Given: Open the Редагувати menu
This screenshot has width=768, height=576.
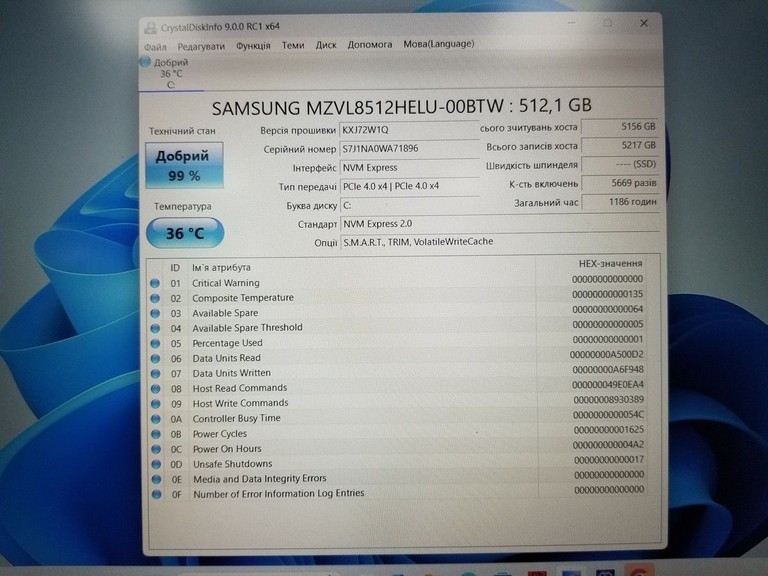Looking at the screenshot, I should pyautogui.click(x=201, y=46).
